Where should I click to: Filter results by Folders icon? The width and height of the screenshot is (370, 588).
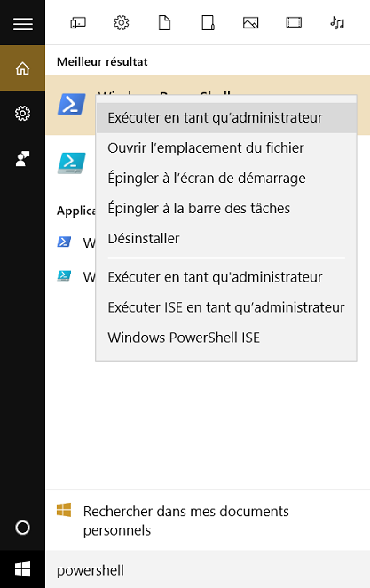pos(208,23)
